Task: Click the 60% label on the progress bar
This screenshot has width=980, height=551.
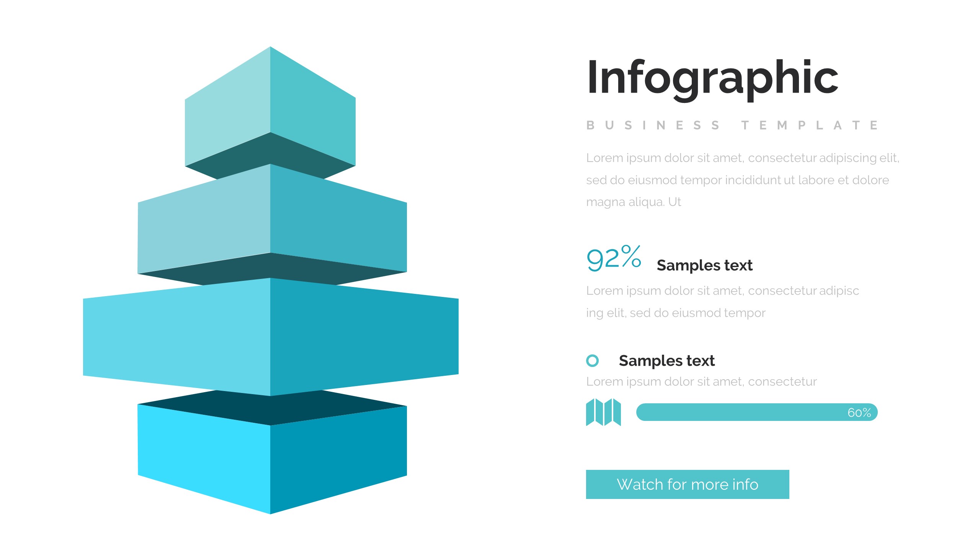Action: pos(859,412)
